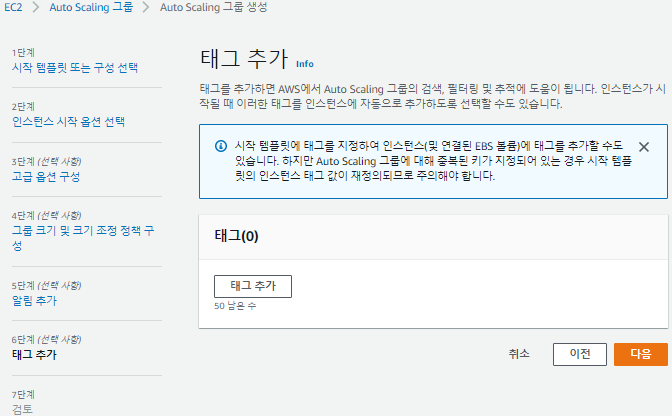Open the EC2 breadcrumb link
Image resolution: width=672 pixels, height=416 pixels.
click(x=13, y=7)
